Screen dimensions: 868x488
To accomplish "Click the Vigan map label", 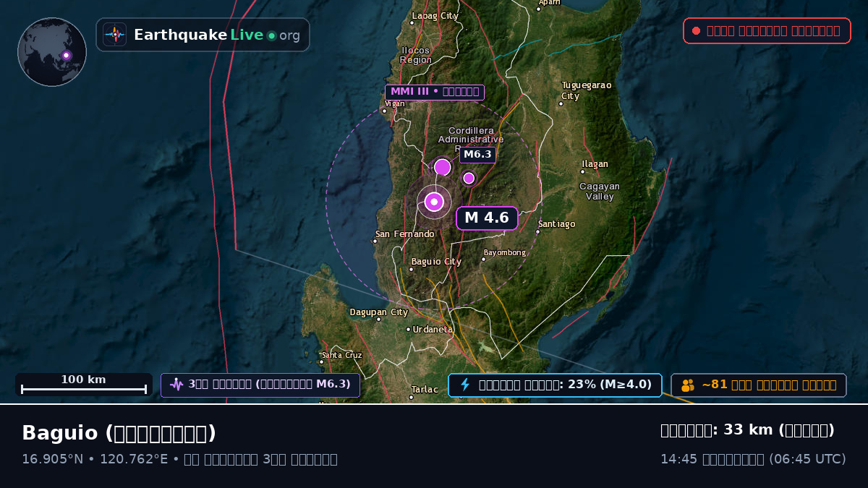I will click(x=395, y=104).
